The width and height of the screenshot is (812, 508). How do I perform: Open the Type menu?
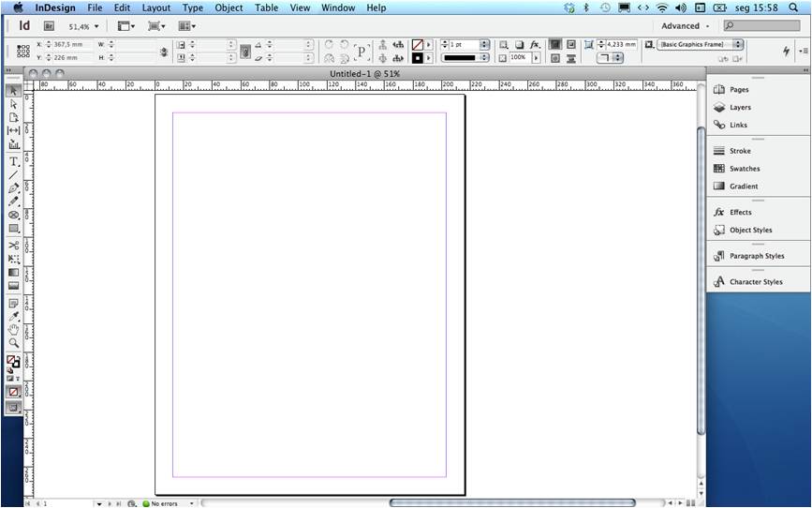click(193, 7)
